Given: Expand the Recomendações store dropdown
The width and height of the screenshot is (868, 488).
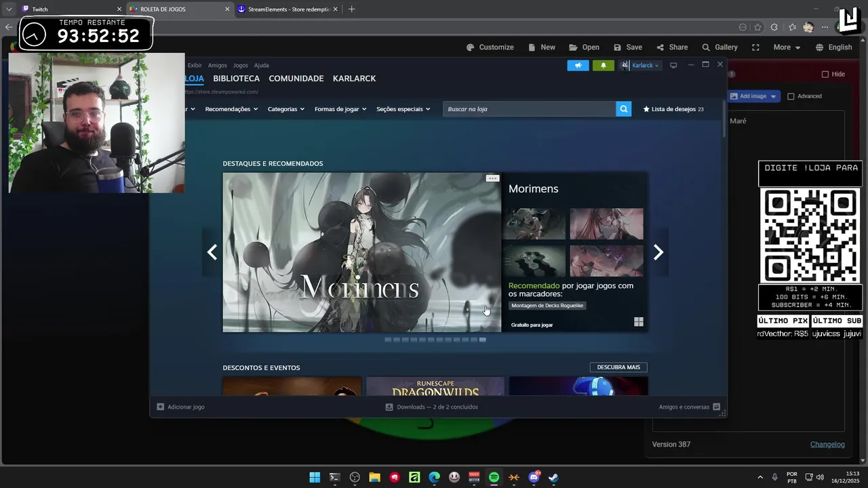Looking at the screenshot, I should [231, 109].
